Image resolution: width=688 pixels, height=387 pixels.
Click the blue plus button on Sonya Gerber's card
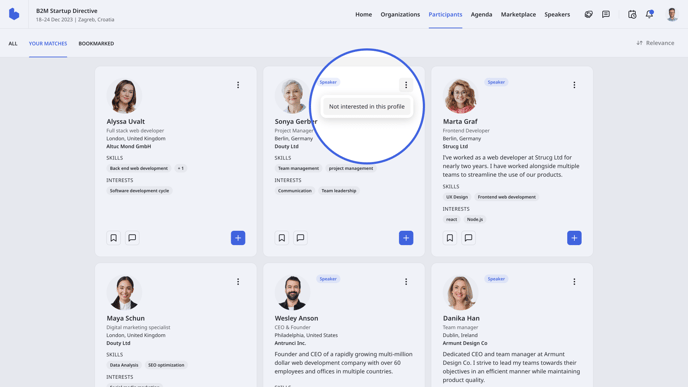tap(406, 238)
